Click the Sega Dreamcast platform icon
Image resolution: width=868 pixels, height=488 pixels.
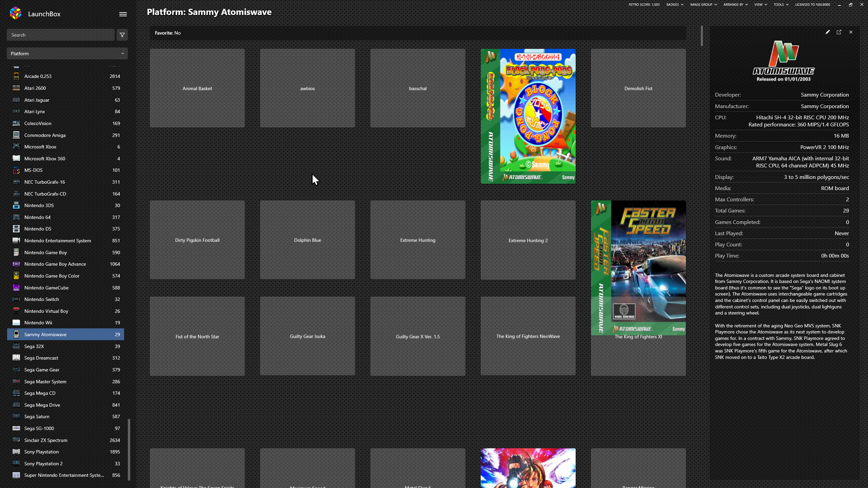(16, 358)
